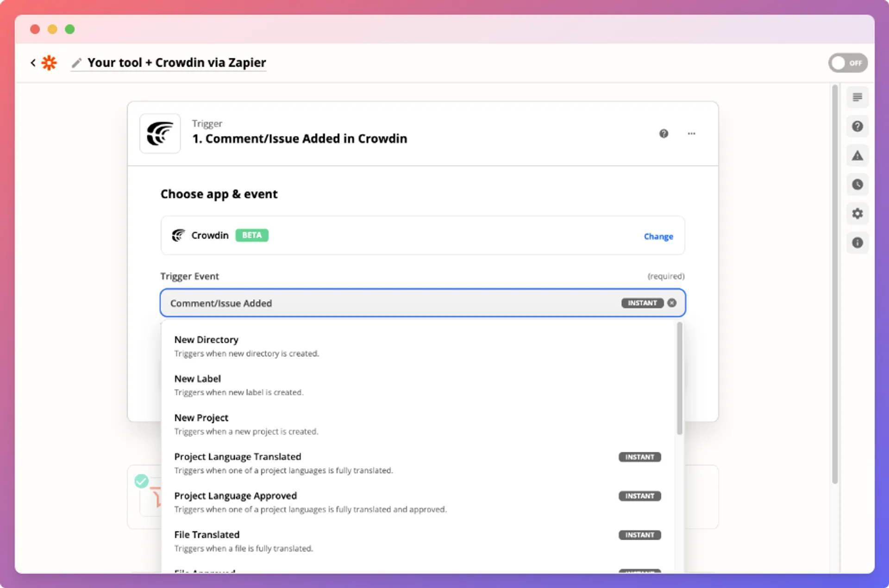
Task: Click INSTANT badge beside File Translated
Action: click(x=639, y=535)
